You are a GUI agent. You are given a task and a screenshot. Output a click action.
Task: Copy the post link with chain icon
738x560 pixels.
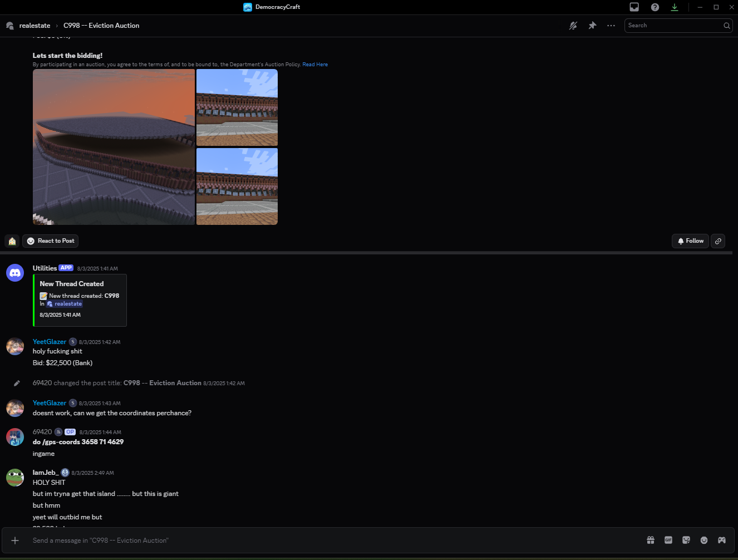point(718,241)
